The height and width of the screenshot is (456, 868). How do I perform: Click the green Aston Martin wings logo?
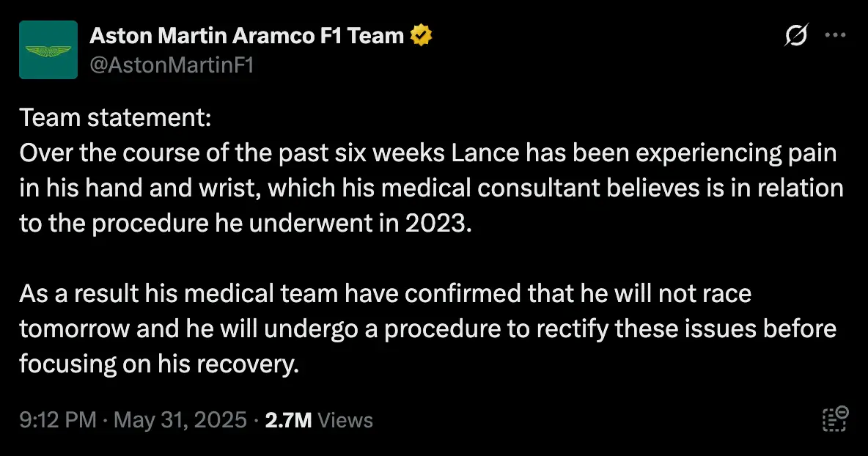tap(48, 51)
